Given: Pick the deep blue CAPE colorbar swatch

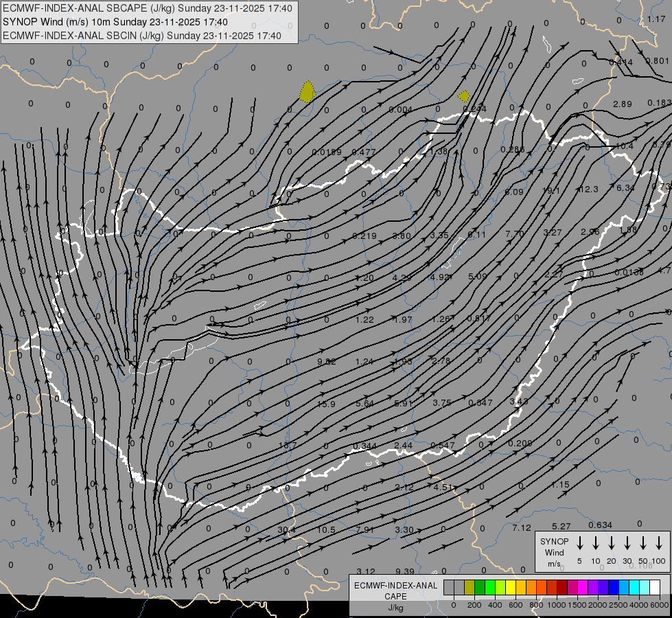Looking at the screenshot, I should coord(613,587).
